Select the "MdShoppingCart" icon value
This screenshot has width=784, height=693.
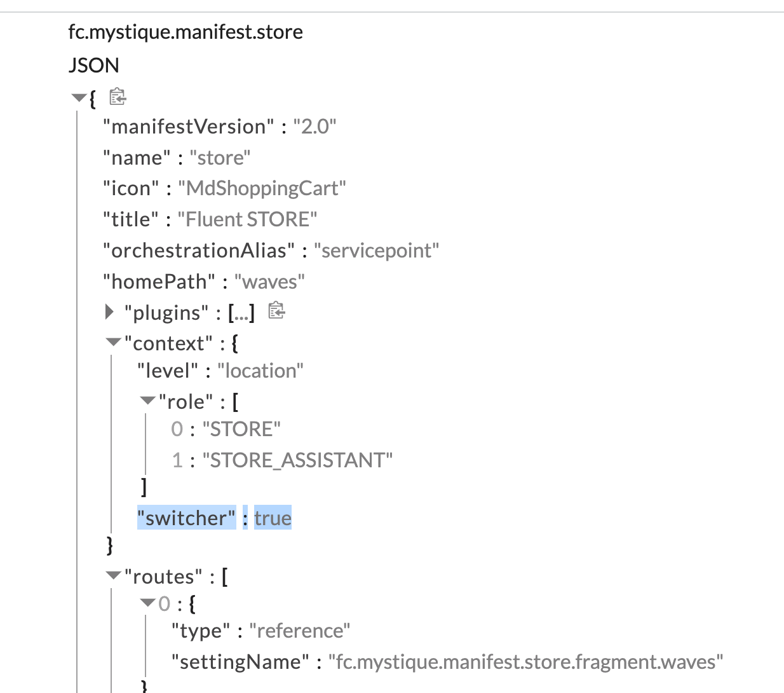262,188
